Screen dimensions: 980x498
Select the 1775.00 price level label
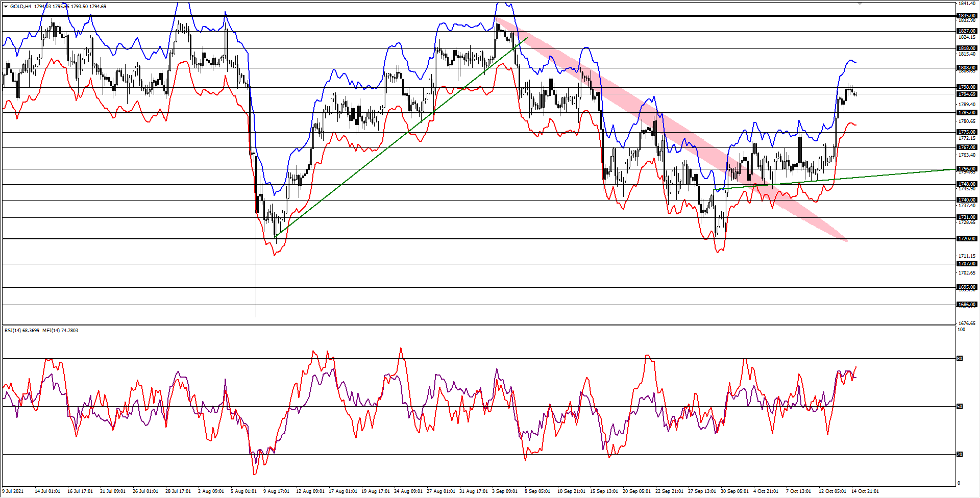click(x=967, y=132)
